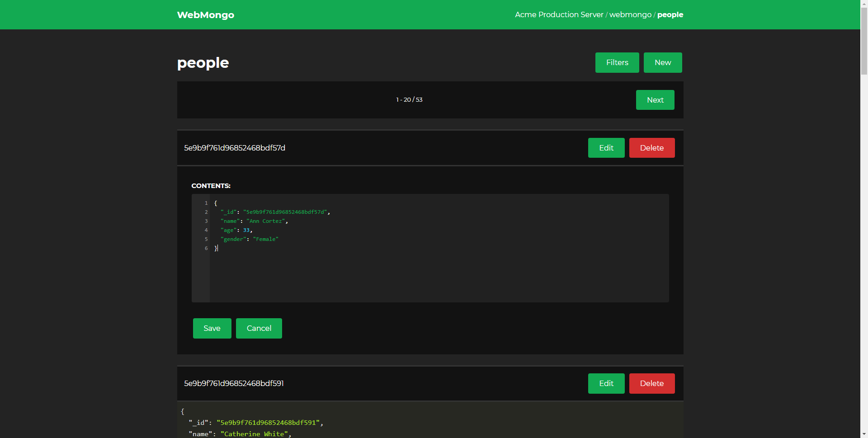Create a new document with the New button

coord(662,62)
